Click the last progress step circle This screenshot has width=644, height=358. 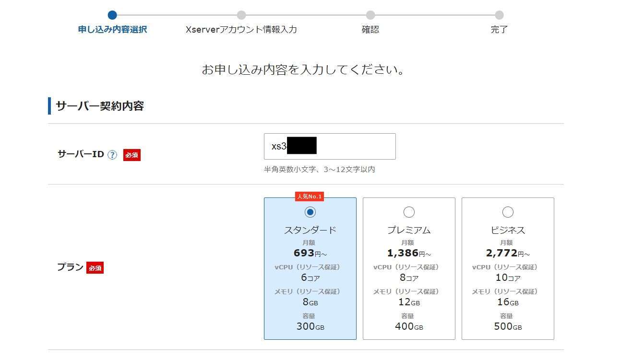pyautogui.click(x=499, y=15)
